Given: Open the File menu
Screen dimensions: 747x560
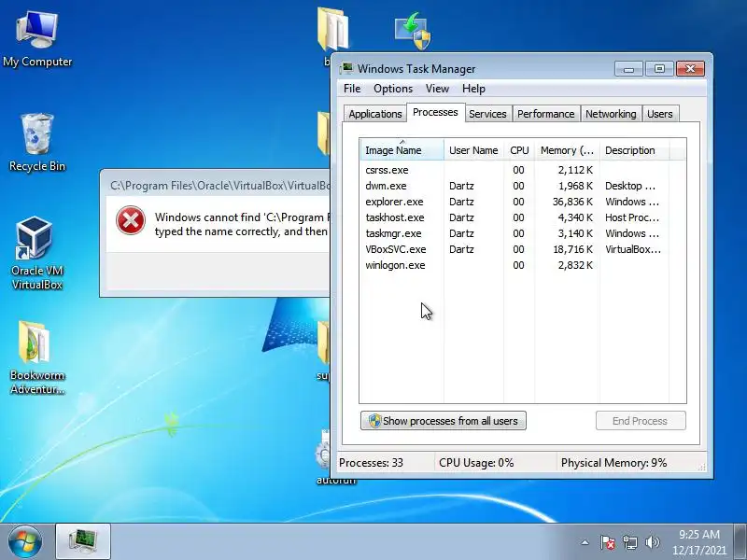Looking at the screenshot, I should coord(352,89).
